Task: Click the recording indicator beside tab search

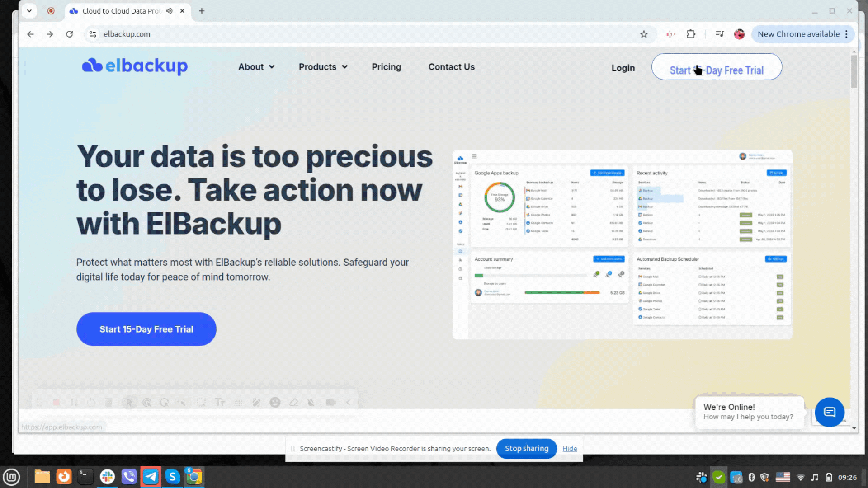Action: point(51,11)
